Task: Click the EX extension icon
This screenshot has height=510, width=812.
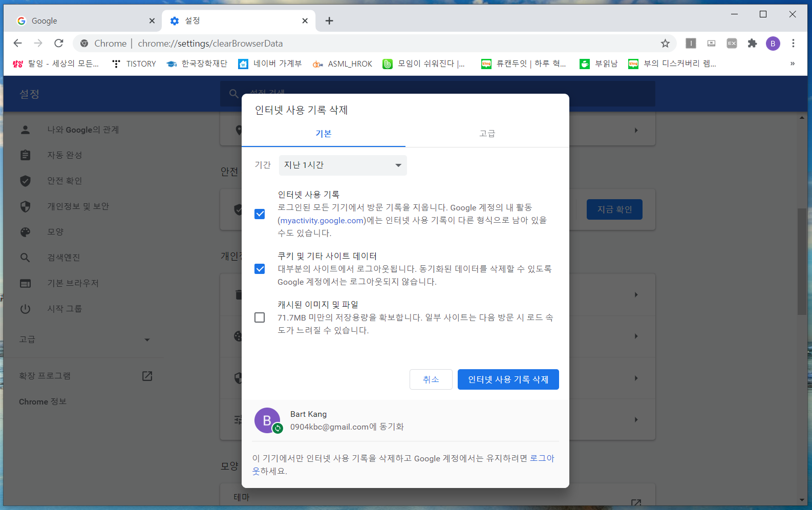Action: click(732, 44)
